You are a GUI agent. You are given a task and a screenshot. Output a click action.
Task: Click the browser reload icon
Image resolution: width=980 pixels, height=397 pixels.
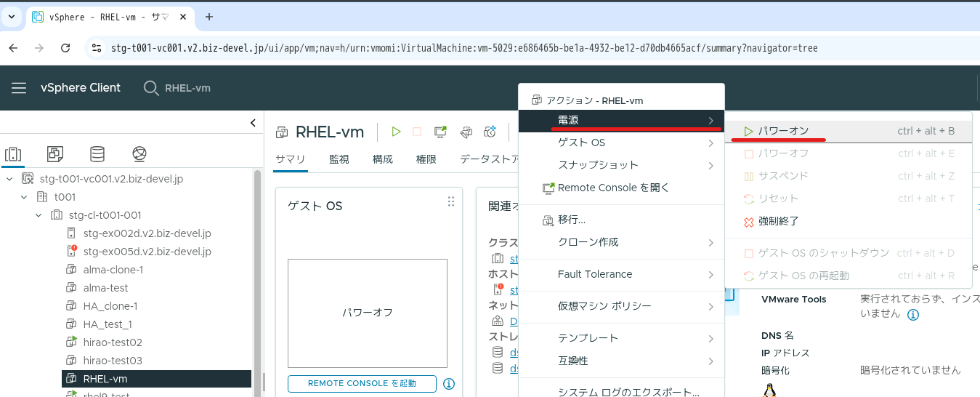65,48
